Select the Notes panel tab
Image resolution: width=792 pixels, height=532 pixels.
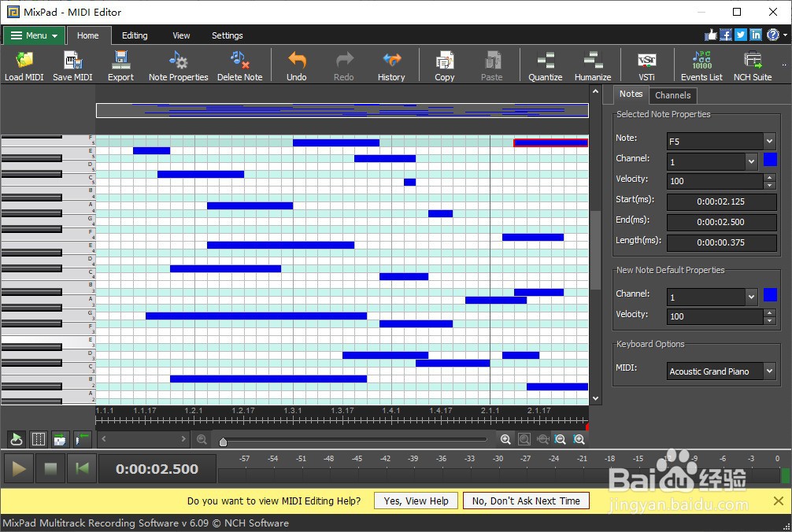coord(631,94)
